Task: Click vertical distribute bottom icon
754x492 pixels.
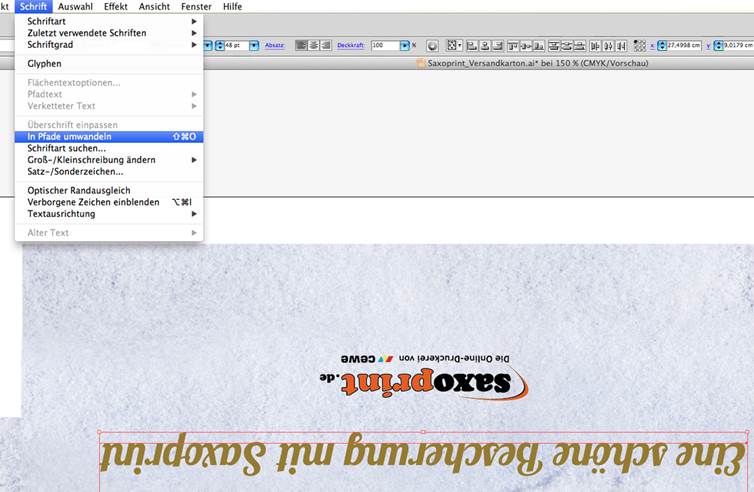Action: click(x=580, y=46)
